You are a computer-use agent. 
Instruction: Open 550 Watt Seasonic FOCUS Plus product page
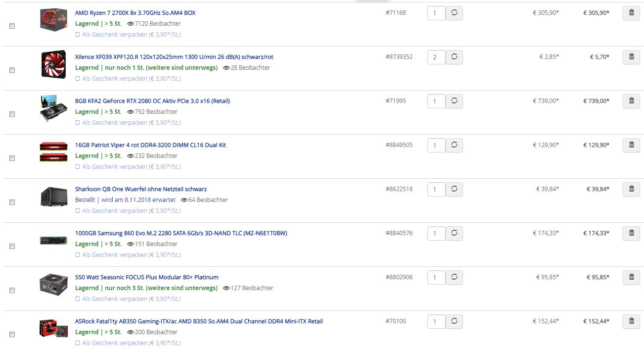[x=146, y=277]
